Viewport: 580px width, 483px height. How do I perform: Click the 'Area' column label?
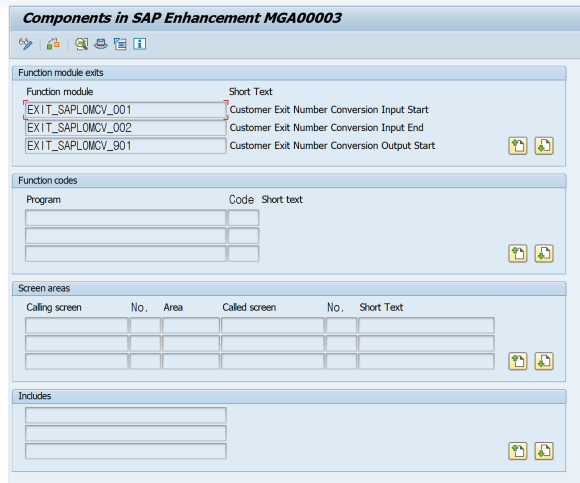click(173, 307)
